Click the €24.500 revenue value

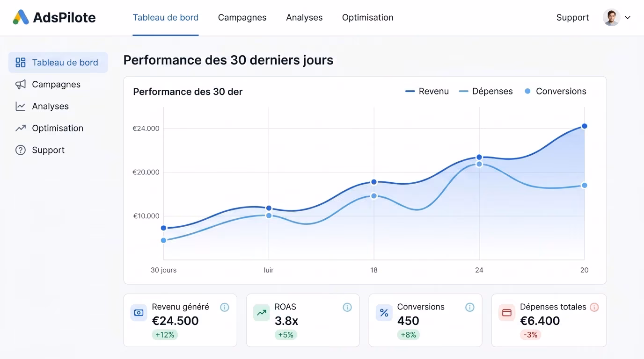[176, 321]
